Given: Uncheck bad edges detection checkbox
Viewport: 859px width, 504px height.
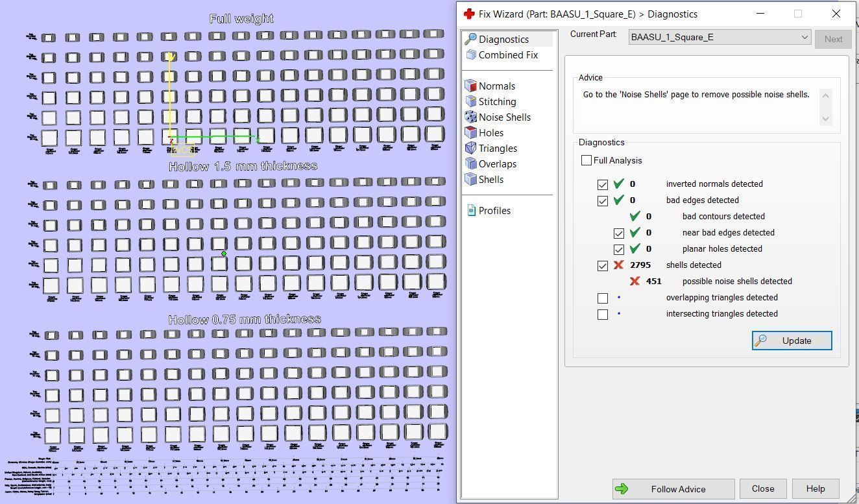Looking at the screenshot, I should click(603, 200).
